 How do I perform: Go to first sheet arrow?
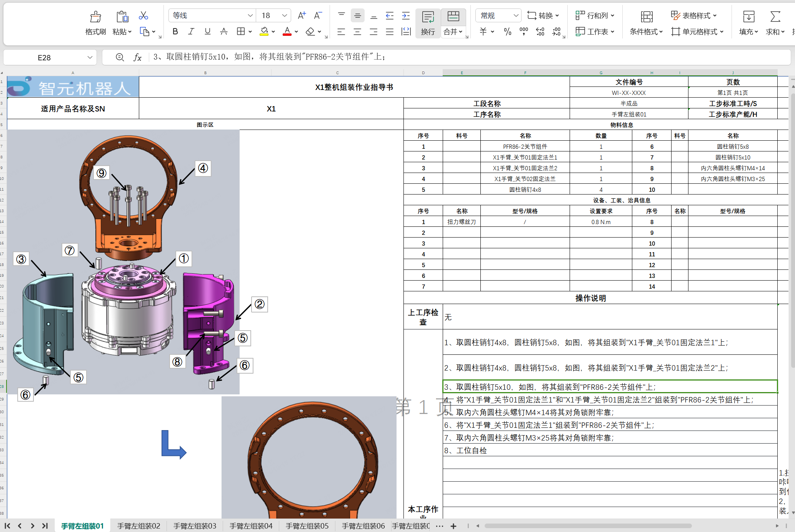tap(7, 526)
